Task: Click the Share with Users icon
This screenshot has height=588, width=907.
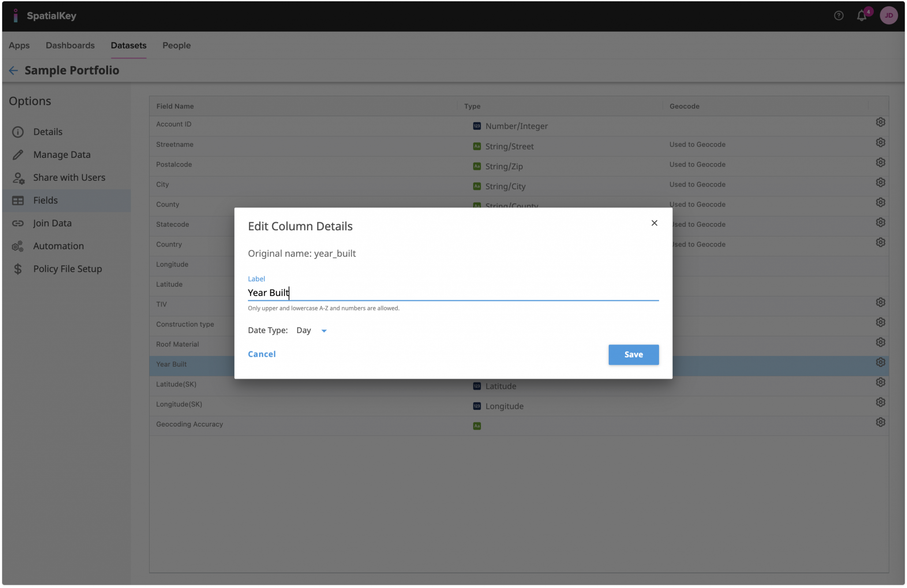Action: 18,177
